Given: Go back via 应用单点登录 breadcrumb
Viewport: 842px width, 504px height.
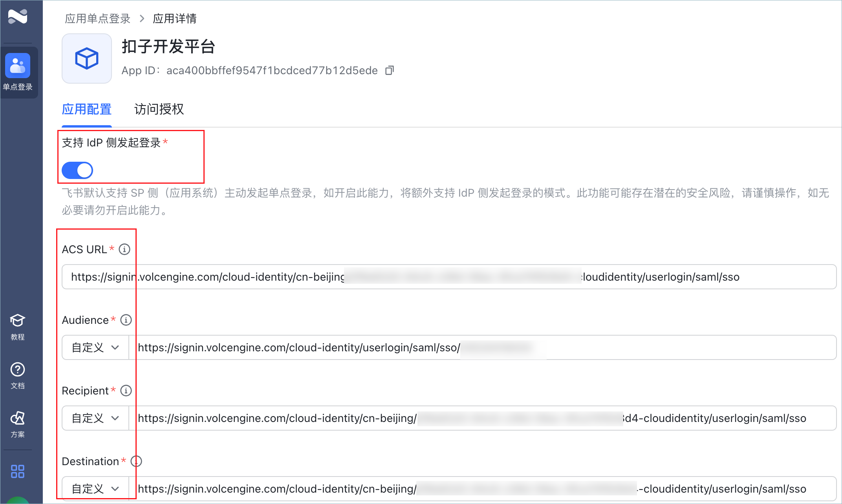Looking at the screenshot, I should click(97, 18).
